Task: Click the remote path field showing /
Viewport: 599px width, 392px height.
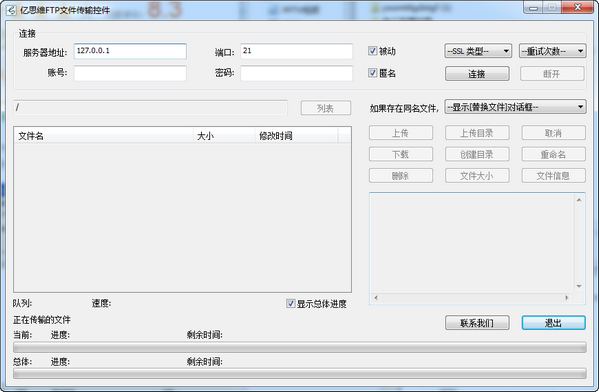Action: (151, 108)
